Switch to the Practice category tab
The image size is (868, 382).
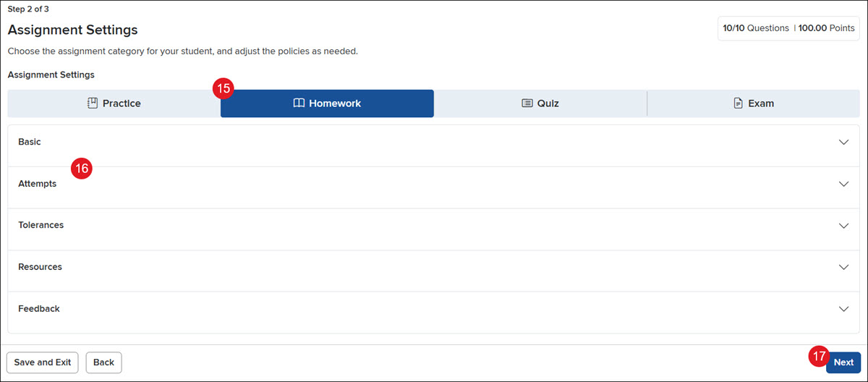click(114, 103)
